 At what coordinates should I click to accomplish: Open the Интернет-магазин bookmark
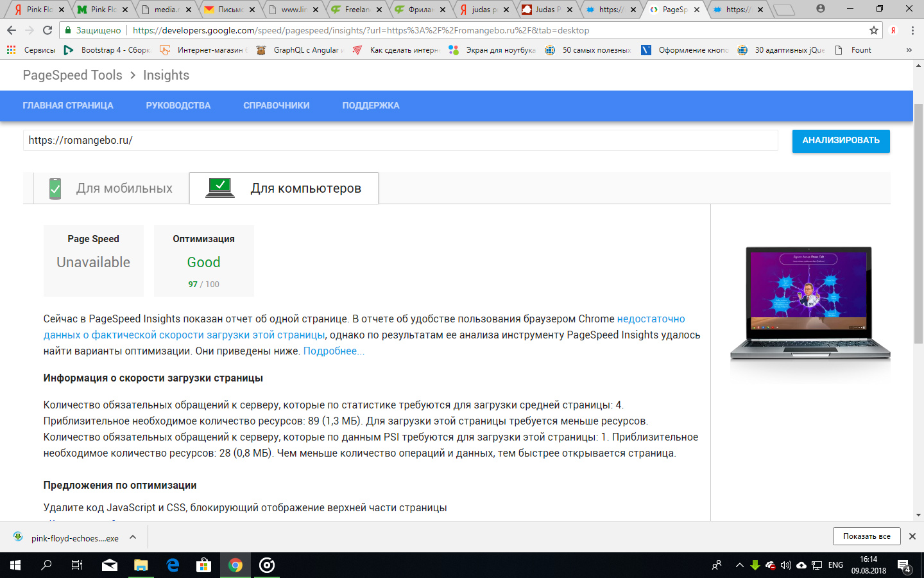coord(203,50)
